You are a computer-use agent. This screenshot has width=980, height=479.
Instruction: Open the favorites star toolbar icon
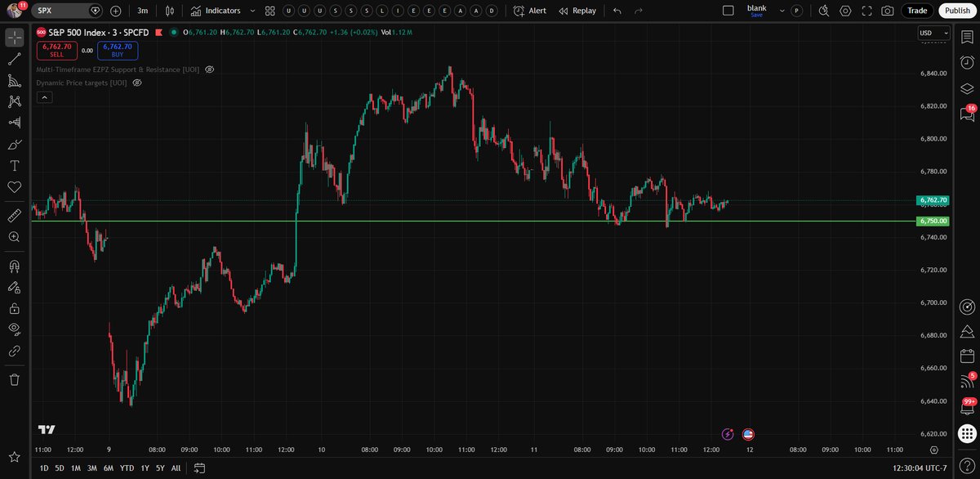coord(14,456)
